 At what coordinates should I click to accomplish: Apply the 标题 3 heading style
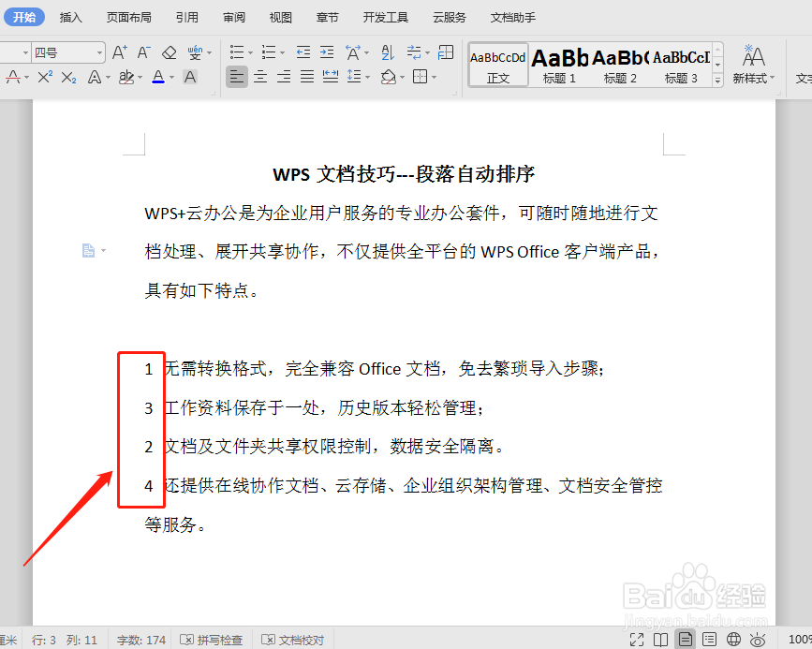click(681, 65)
